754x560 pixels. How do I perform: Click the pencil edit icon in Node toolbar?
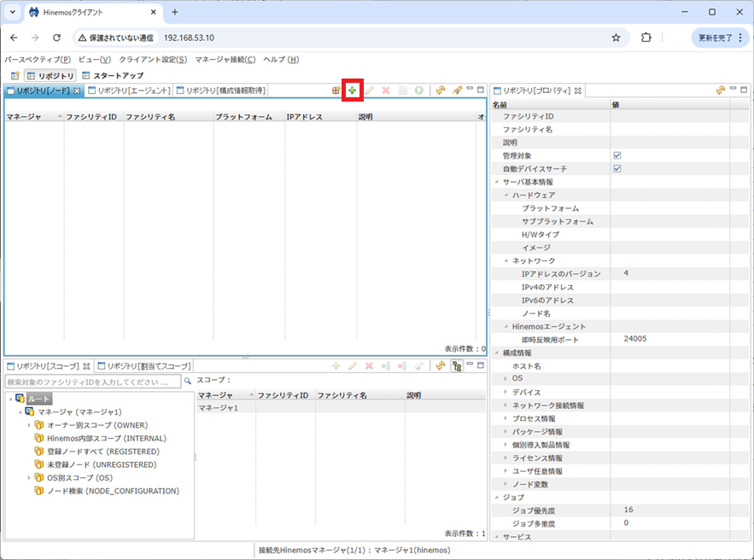(369, 90)
